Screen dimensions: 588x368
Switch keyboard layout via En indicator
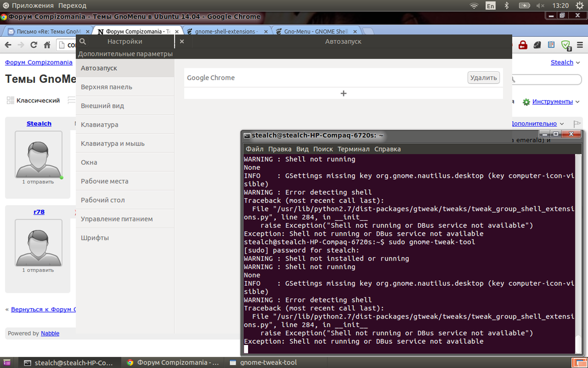pos(490,5)
